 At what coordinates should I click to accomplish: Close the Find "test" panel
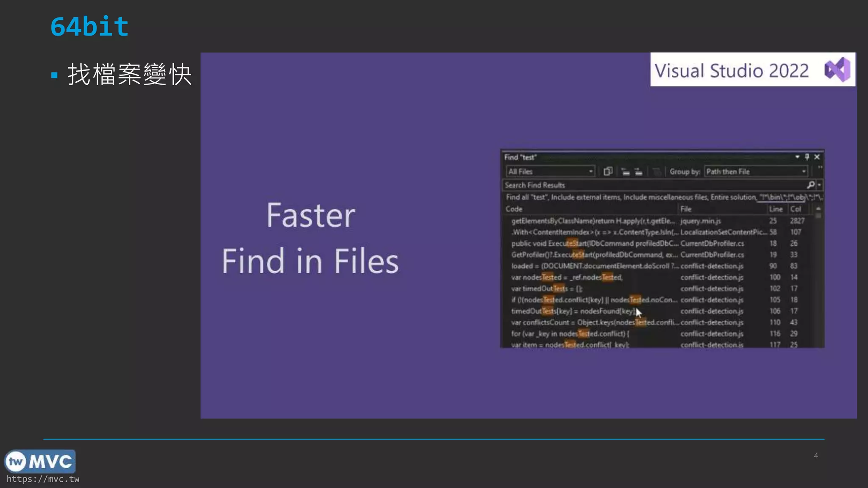click(817, 157)
